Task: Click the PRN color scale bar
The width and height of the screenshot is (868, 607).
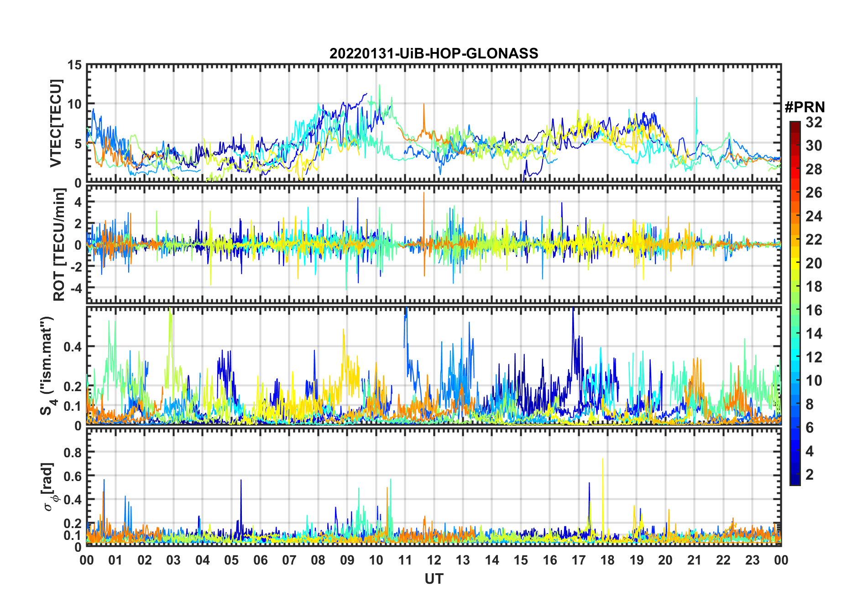Action: [795, 303]
